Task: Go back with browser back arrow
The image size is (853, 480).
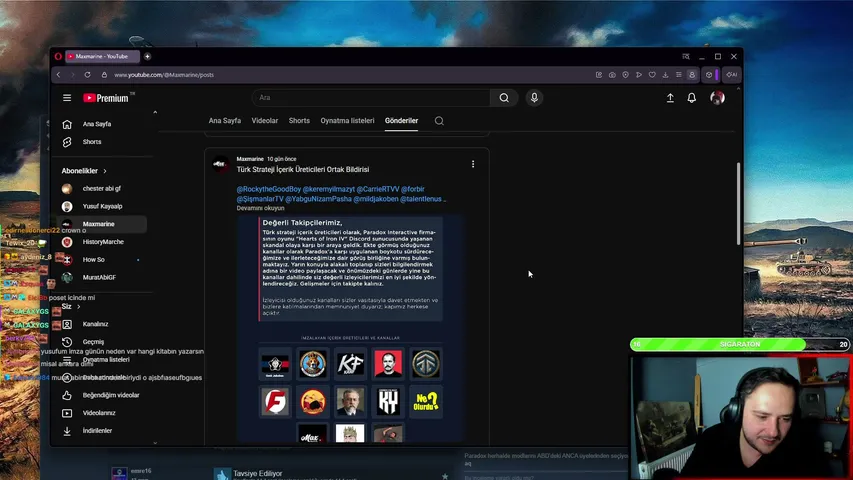Action: point(59,75)
